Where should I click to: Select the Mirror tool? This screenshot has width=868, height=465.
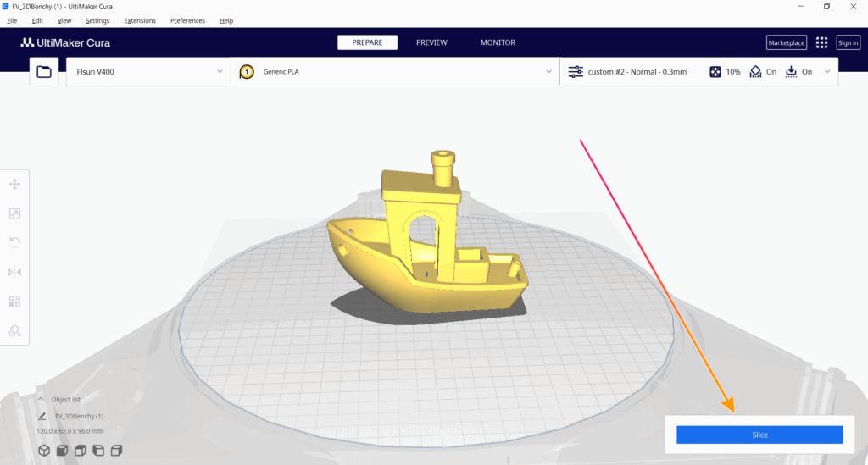click(x=15, y=272)
